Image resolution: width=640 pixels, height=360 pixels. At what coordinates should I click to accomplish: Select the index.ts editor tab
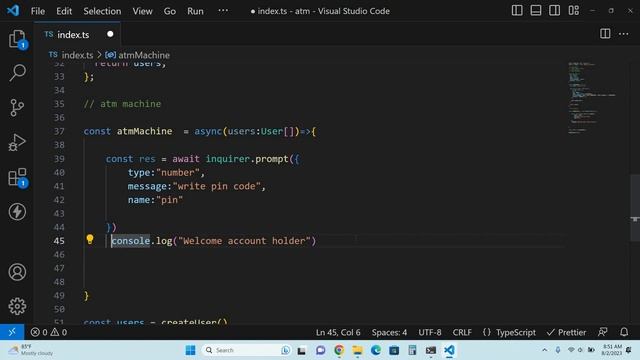78,34
